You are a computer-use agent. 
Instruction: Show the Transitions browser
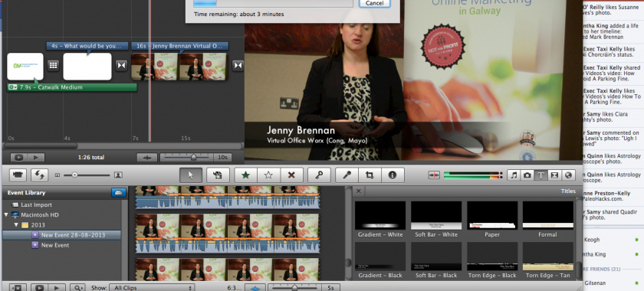tap(554, 175)
